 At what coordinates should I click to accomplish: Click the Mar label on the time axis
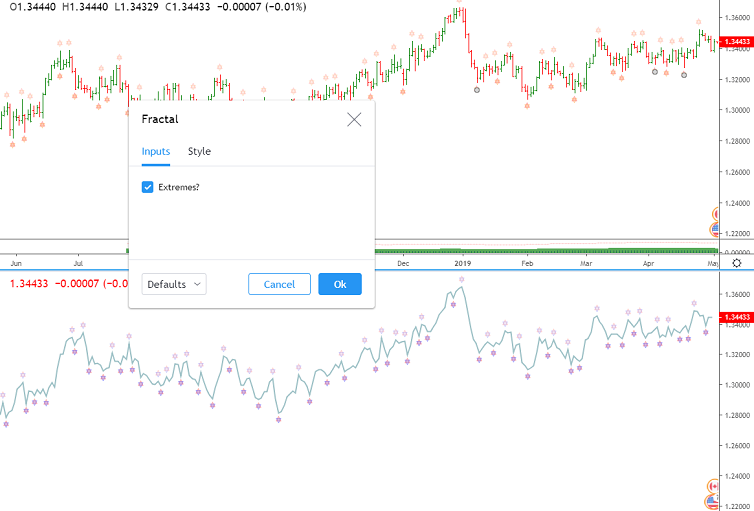[586, 263]
